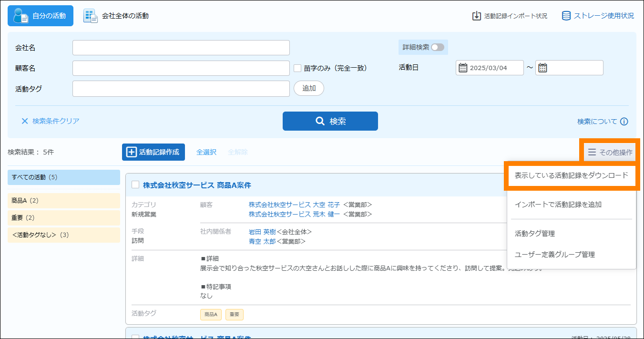Select the 株式会社秋空サービス 商品A案件 record checkbox
644x339 pixels.
click(135, 185)
